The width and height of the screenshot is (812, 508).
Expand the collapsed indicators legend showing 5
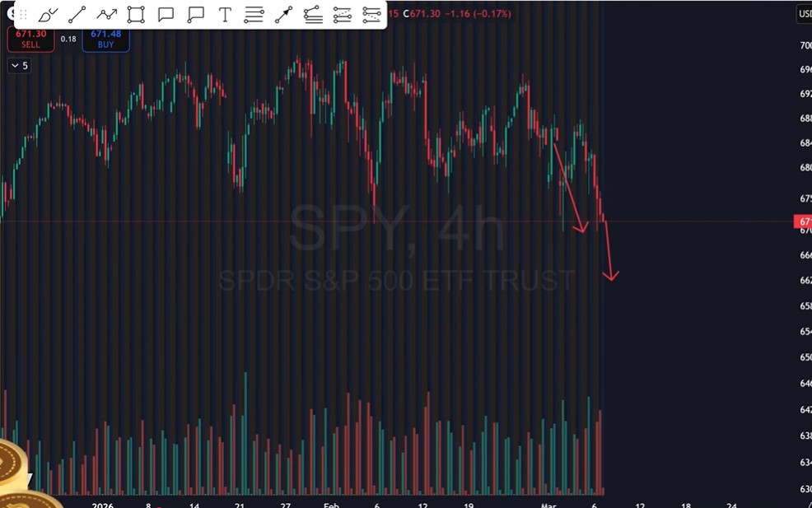tap(19, 66)
